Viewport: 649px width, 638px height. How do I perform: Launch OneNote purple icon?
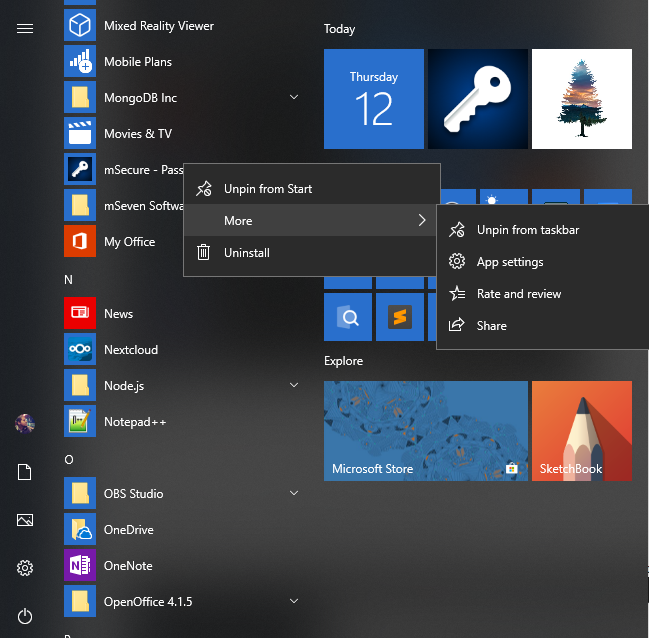80,565
